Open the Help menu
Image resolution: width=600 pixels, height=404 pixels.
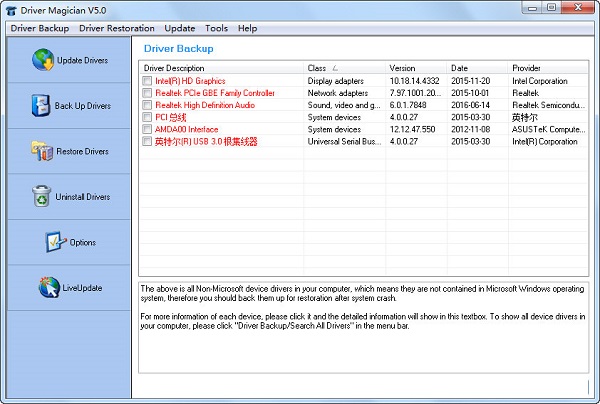pos(247,28)
